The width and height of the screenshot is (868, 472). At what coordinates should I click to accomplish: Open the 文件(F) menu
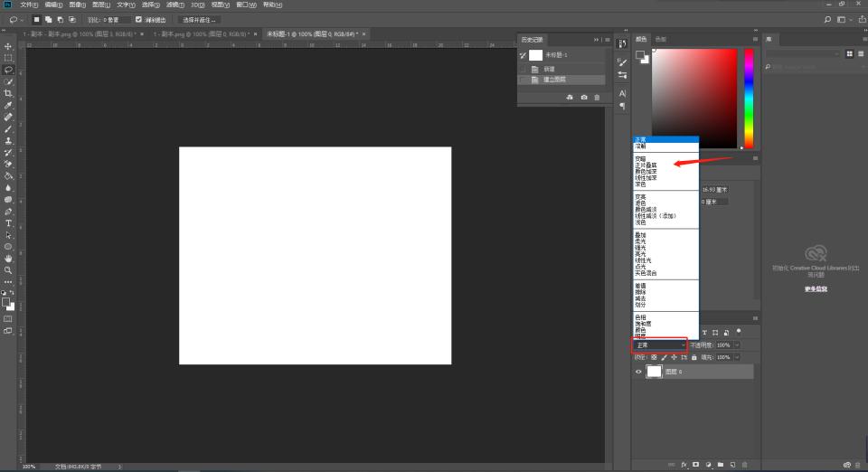29,5
